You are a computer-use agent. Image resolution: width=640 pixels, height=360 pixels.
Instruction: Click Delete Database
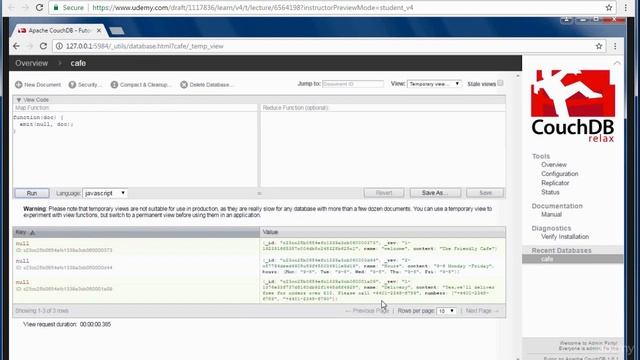(207, 84)
